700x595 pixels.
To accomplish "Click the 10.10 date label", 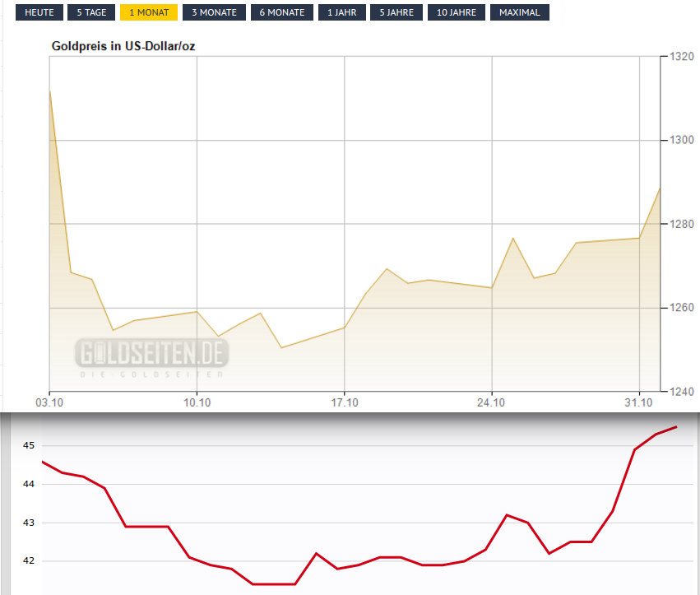I will pos(197,403).
